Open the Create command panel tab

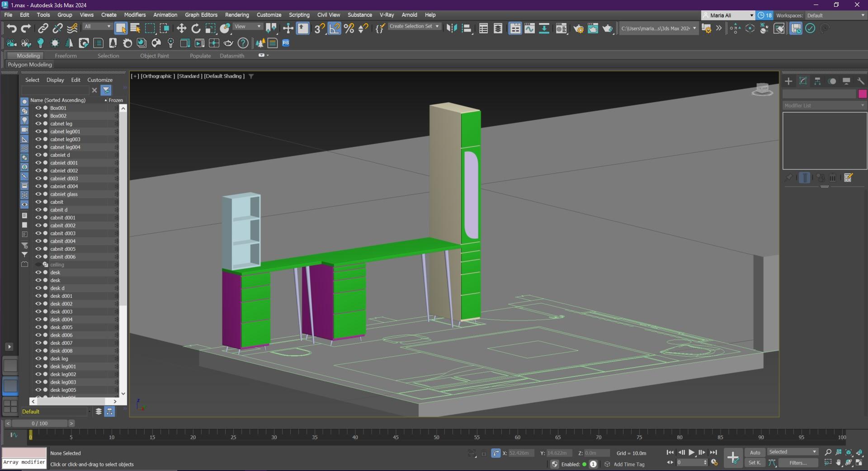788,81
